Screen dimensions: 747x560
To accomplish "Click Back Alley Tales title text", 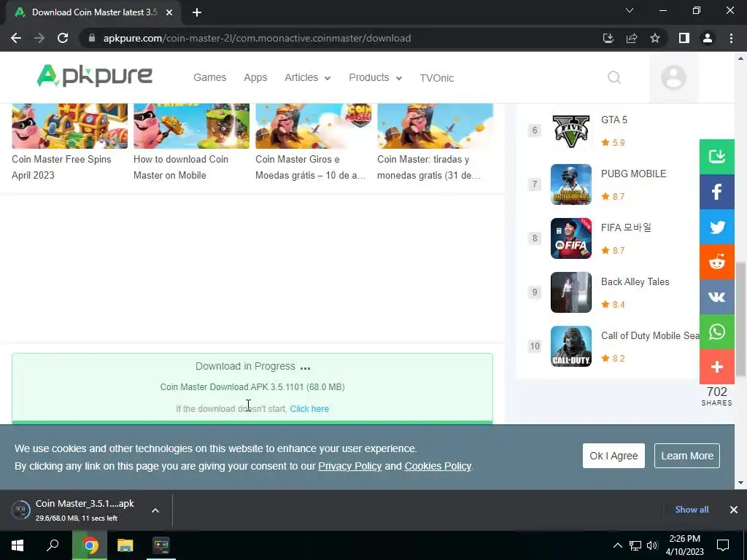I will click(x=635, y=282).
